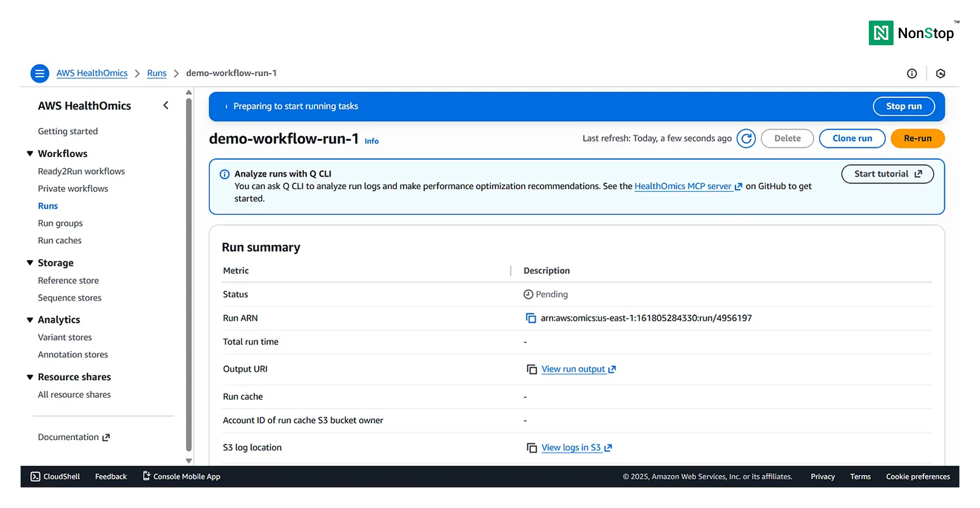The width and height of the screenshot is (980, 508).
Task: Open Run groups in sidebar
Action: click(60, 223)
